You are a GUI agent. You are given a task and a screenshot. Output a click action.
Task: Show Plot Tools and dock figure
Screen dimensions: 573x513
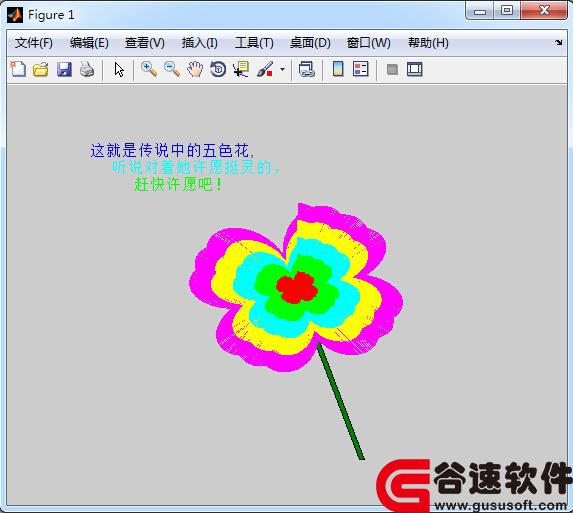pos(415,69)
